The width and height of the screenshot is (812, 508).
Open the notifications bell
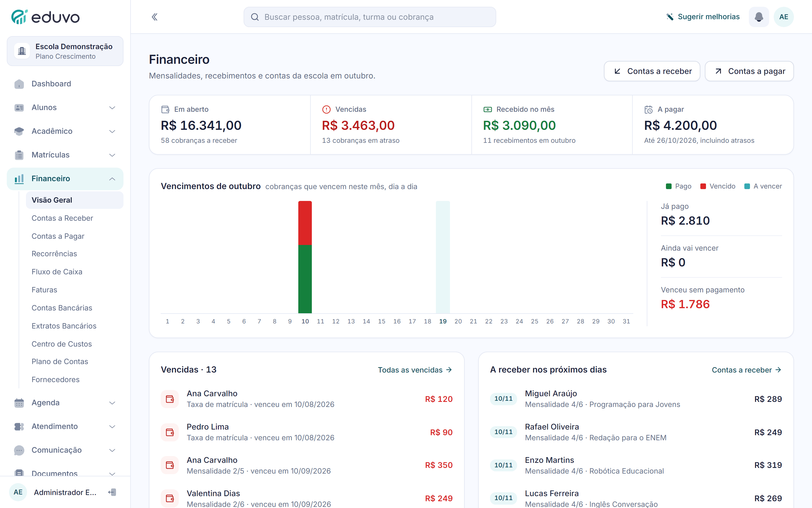(759, 17)
